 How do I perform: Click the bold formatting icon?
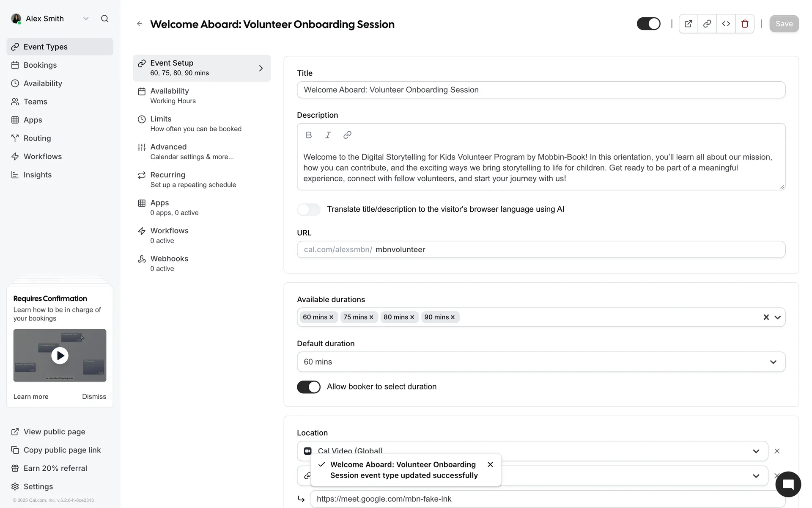309,135
